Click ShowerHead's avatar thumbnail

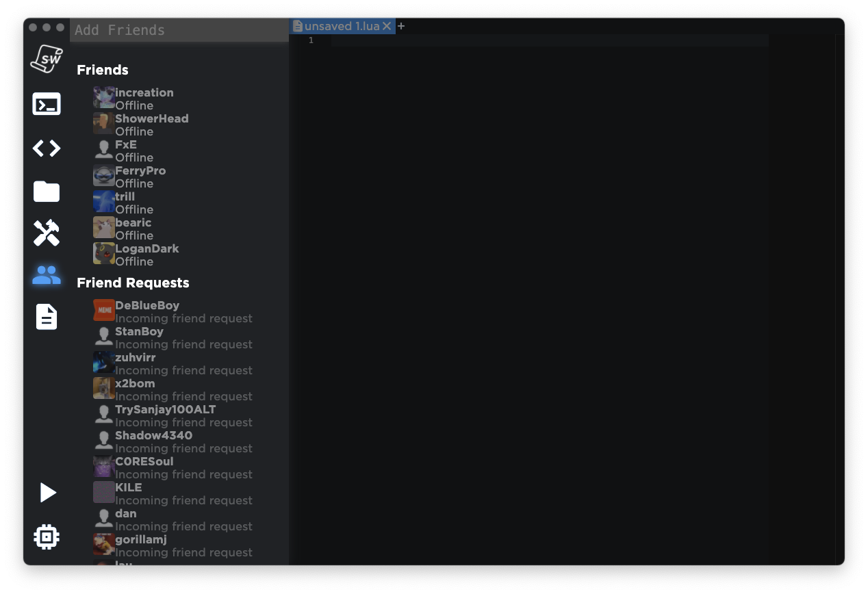click(x=103, y=124)
